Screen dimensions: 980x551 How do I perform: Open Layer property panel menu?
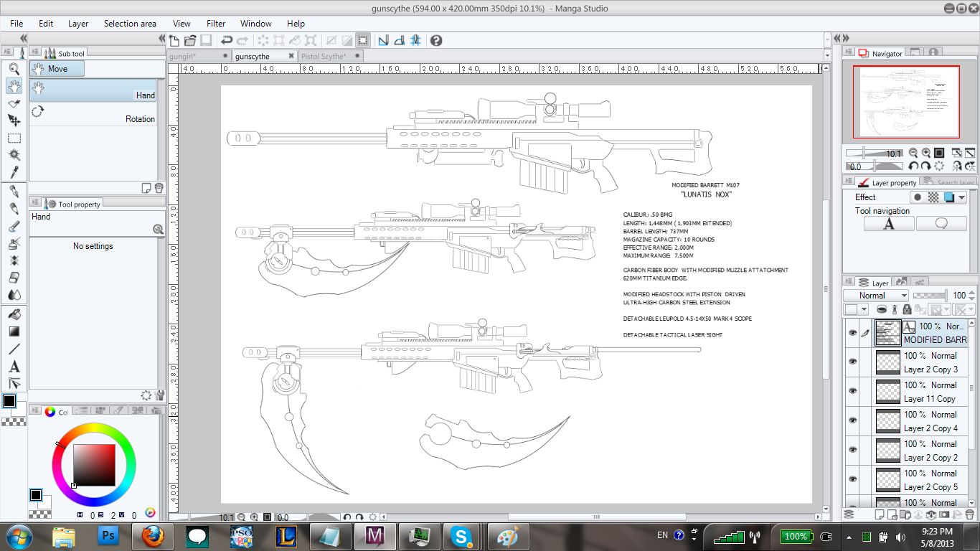(x=849, y=182)
